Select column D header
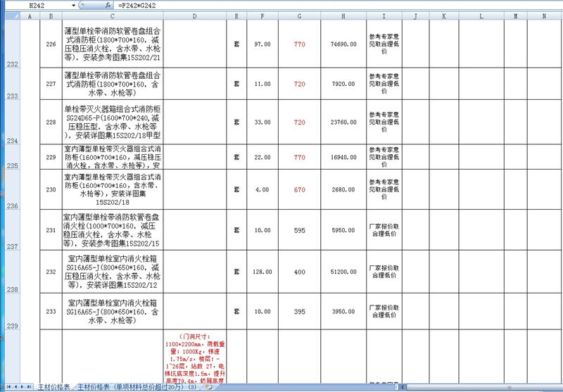 pos(194,15)
